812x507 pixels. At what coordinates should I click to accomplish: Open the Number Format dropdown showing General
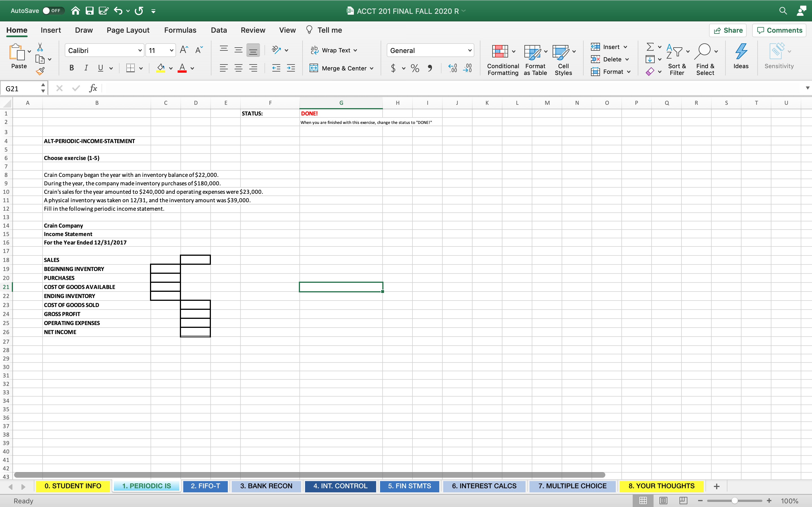470,50
